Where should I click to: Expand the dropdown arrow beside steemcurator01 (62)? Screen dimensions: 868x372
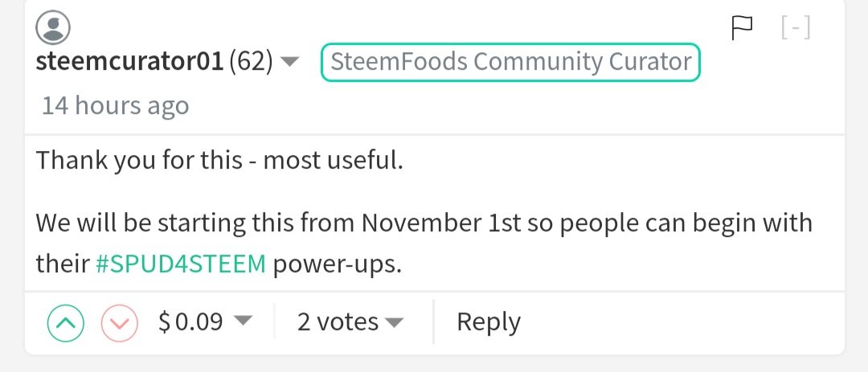(289, 61)
